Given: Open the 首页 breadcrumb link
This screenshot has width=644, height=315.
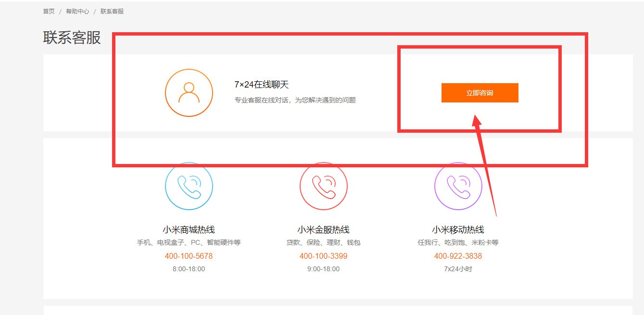Looking at the screenshot, I should coord(49,11).
